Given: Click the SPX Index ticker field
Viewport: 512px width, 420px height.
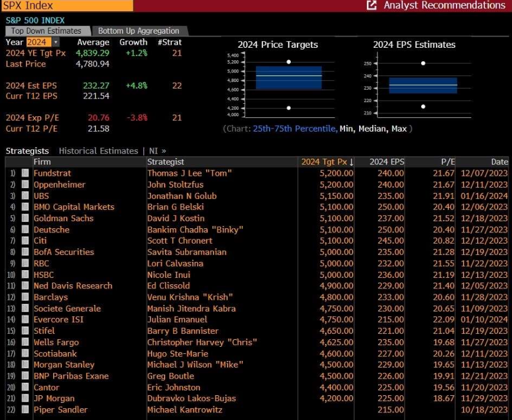Looking at the screenshot, I should pyautogui.click(x=67, y=5).
